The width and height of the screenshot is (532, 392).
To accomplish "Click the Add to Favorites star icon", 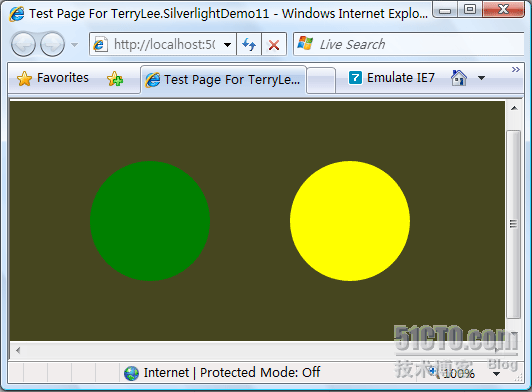I will (x=115, y=79).
